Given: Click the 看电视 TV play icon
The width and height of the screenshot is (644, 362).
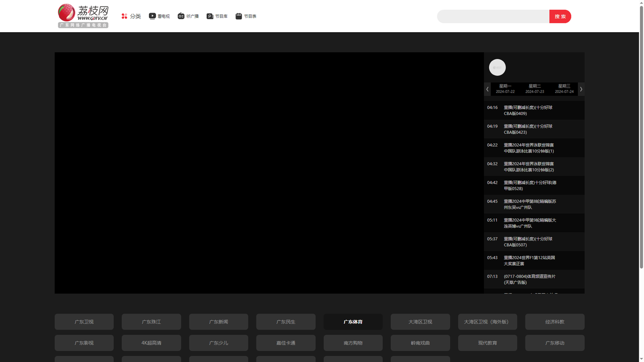Looking at the screenshot, I should pos(153,16).
